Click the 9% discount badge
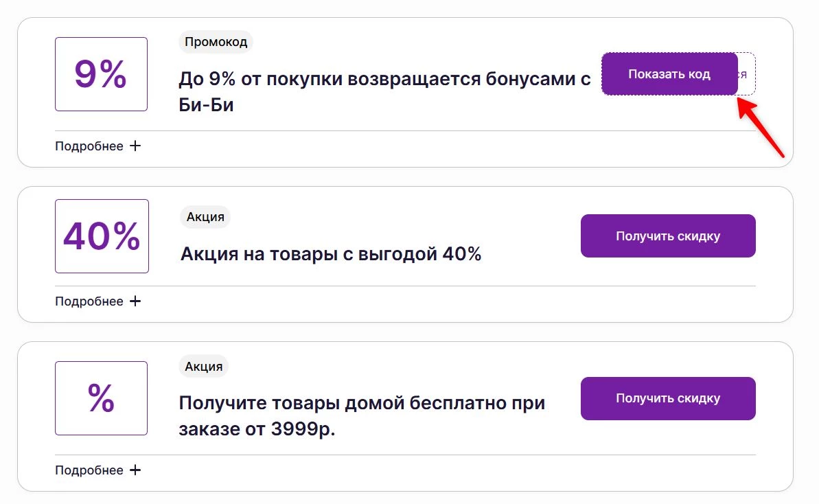This screenshot has width=819, height=504. 101,73
